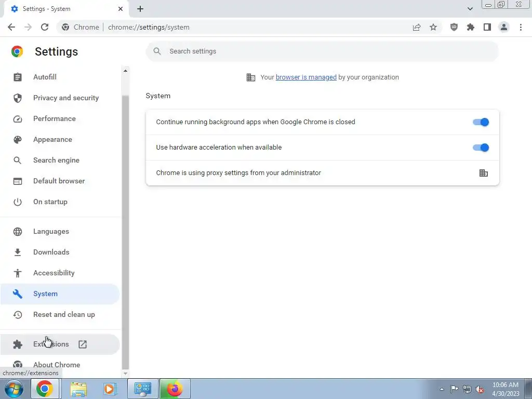
Task: Click the network tray icon
Action: click(x=467, y=389)
